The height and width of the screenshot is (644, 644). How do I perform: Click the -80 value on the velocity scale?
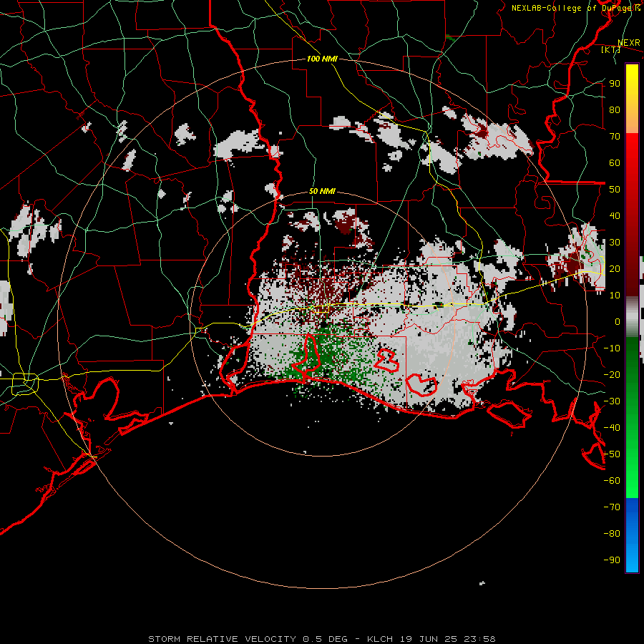(x=612, y=534)
